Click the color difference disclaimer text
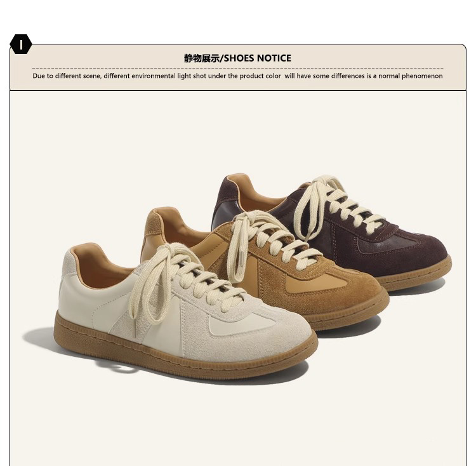The height and width of the screenshot is (466, 476). (237, 76)
